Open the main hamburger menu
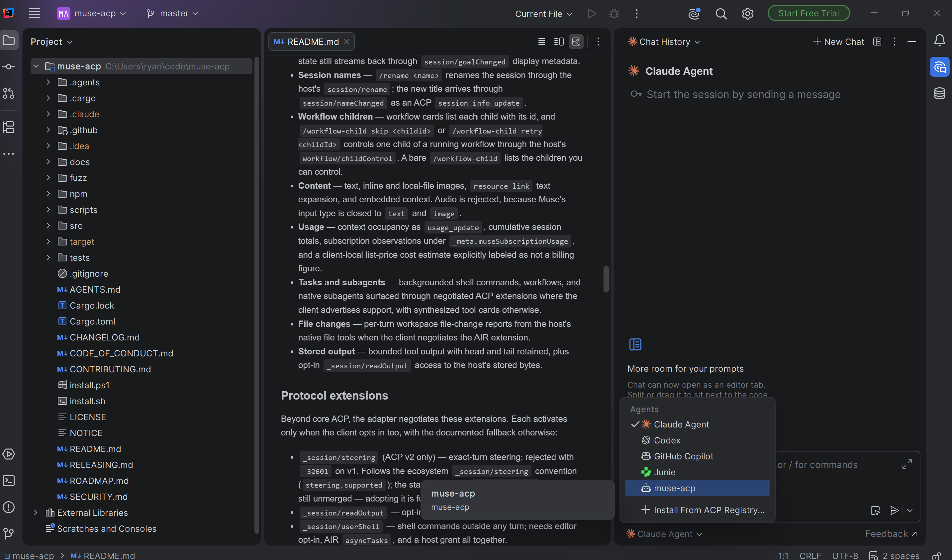Image resolution: width=952 pixels, height=560 pixels. tap(34, 13)
